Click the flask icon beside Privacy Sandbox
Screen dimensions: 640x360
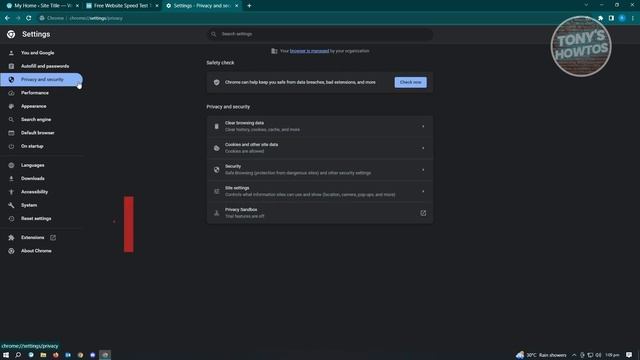217,213
